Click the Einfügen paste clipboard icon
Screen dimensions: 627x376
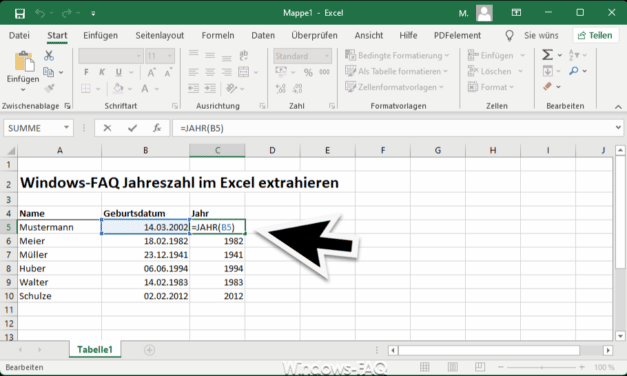click(24, 62)
